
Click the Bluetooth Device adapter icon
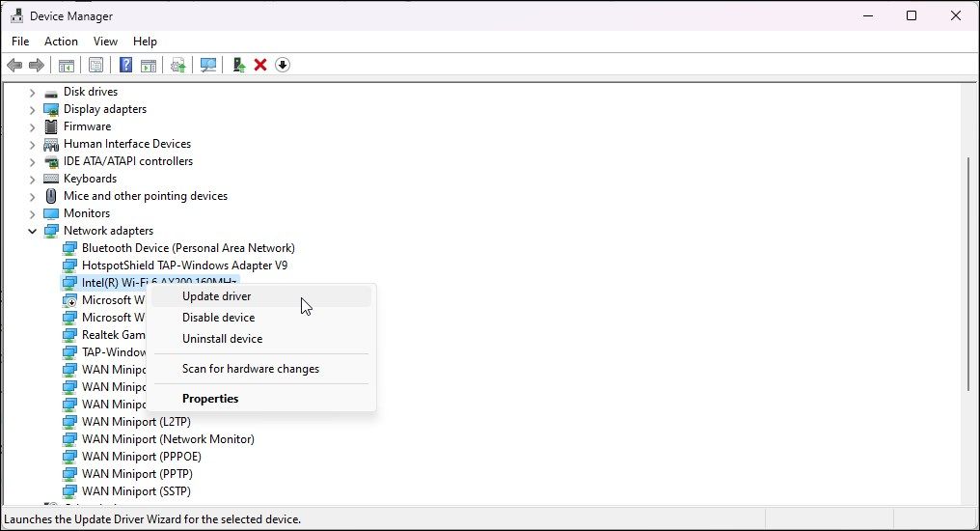tap(69, 248)
